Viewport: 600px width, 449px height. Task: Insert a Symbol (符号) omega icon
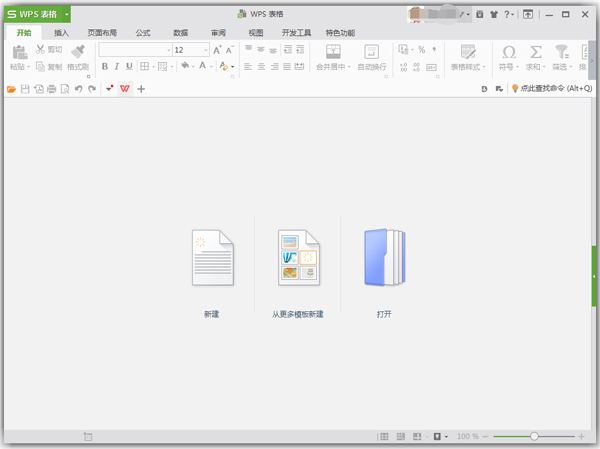(x=509, y=52)
